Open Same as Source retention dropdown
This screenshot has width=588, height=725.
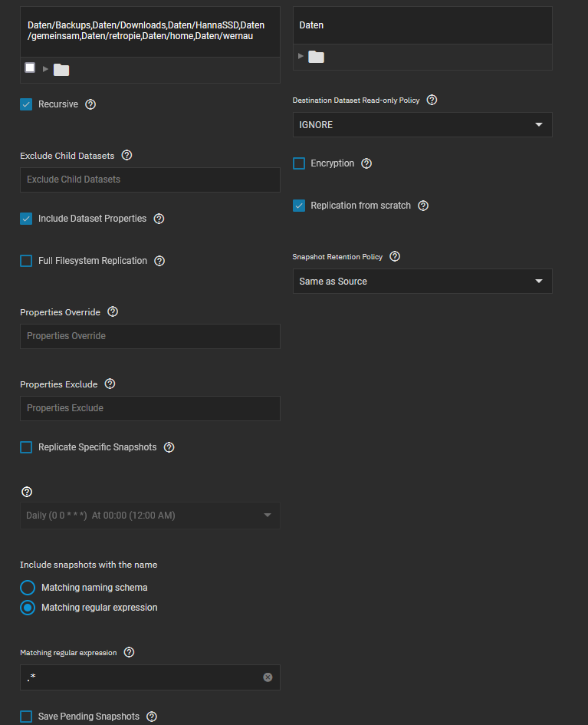click(x=422, y=281)
